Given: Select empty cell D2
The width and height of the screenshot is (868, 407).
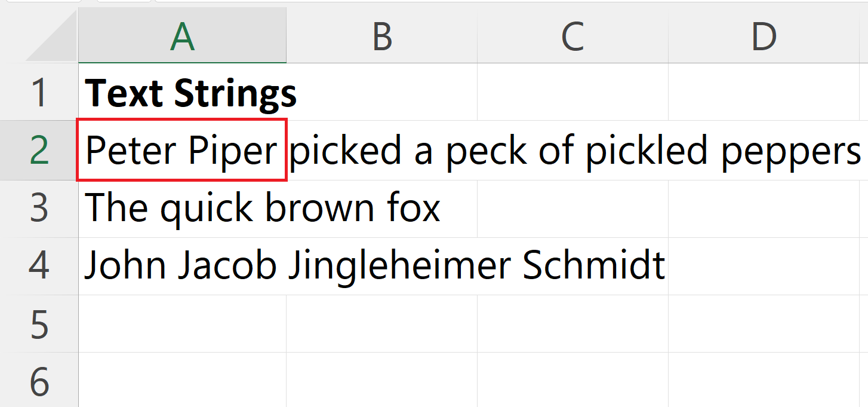Looking at the screenshot, I should 764,149.
